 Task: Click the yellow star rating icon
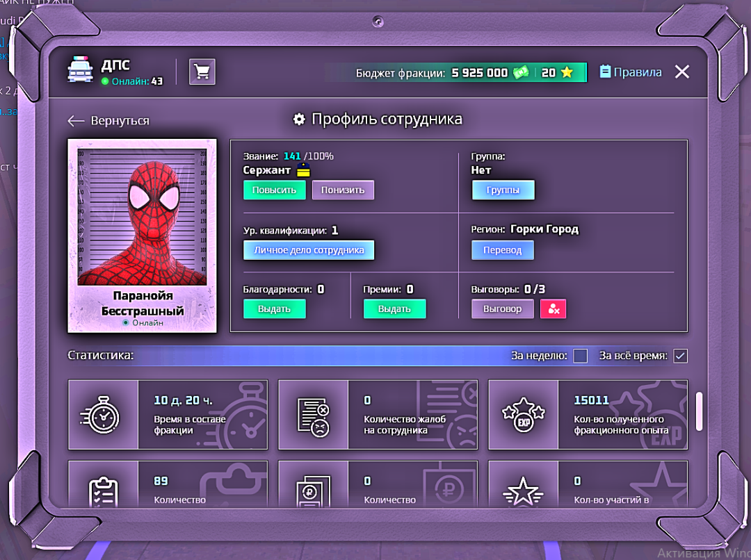(x=567, y=72)
